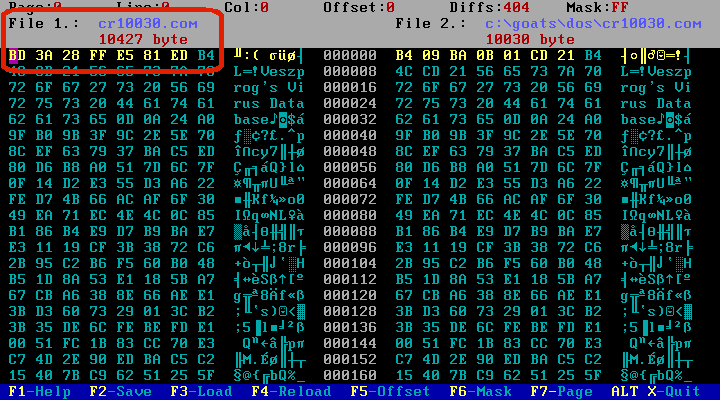Click 10030 byte size under File 2
Image resolution: width=720 pixels, height=400 pixels.
pos(530,39)
